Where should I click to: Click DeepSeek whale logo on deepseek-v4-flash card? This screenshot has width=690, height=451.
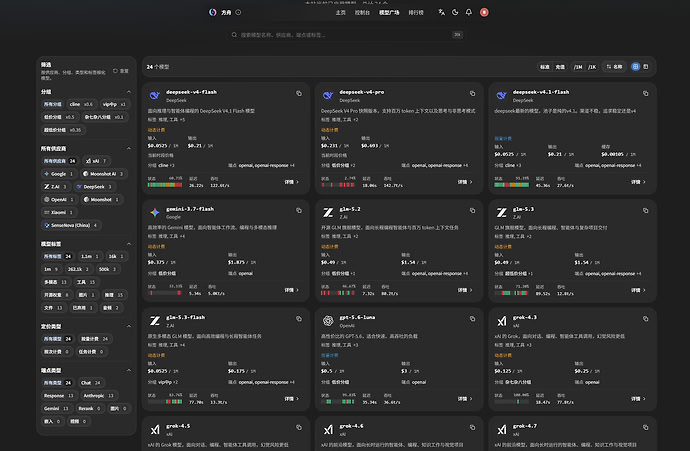154,95
